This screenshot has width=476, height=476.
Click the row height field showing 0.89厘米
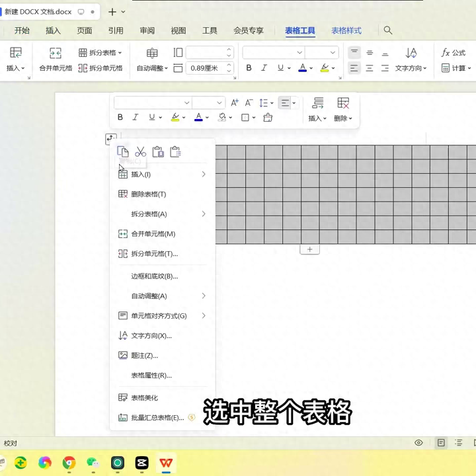[205, 68]
